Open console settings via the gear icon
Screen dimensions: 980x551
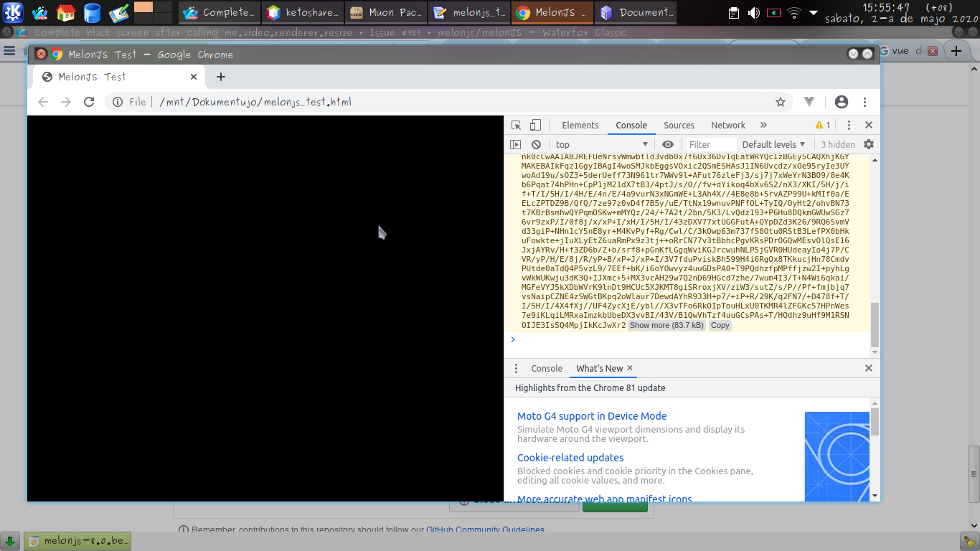(867, 144)
